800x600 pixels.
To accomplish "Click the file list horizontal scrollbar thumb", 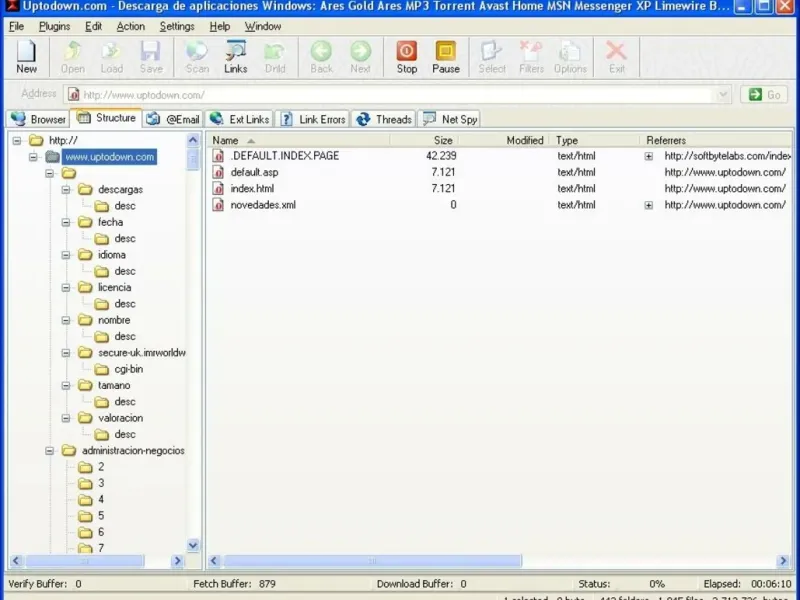I will [x=372, y=561].
